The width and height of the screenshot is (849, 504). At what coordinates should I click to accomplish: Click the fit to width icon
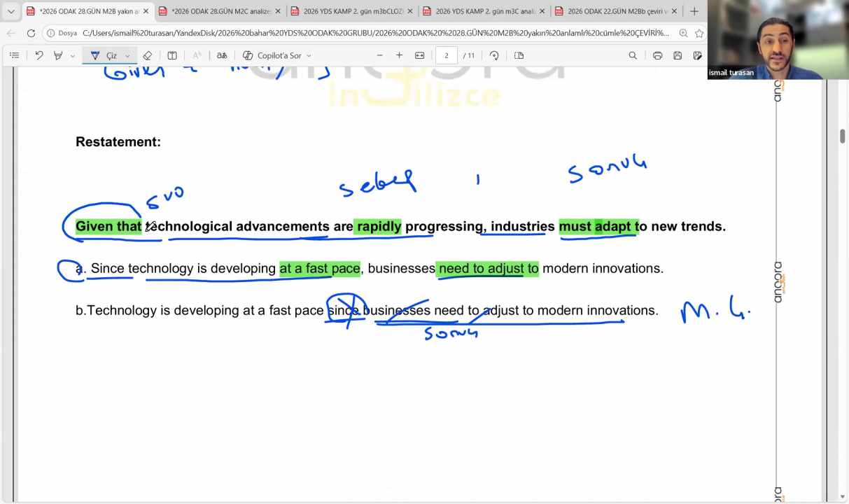coord(420,55)
